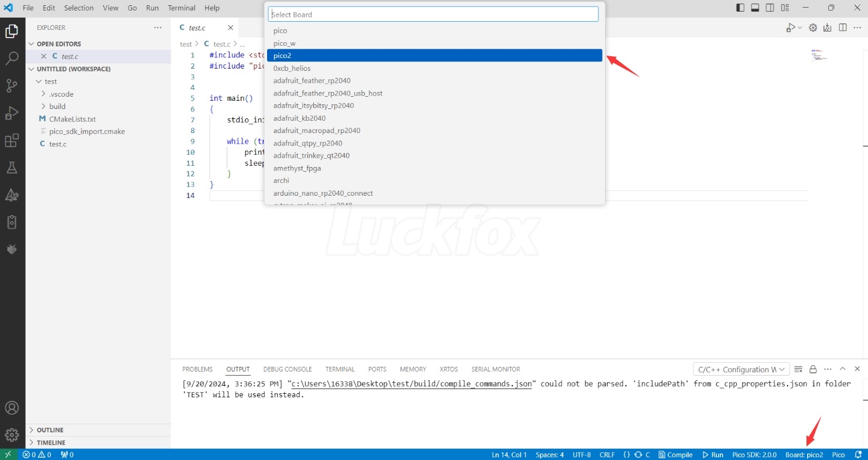
Task: Toggle word wrap icon in Output pane toolbar
Action: click(x=798, y=369)
